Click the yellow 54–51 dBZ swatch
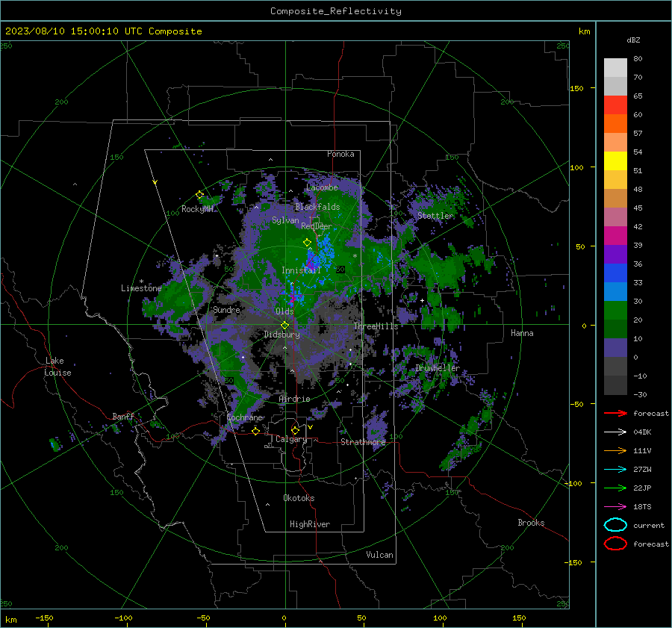672x628 pixels. 615,161
